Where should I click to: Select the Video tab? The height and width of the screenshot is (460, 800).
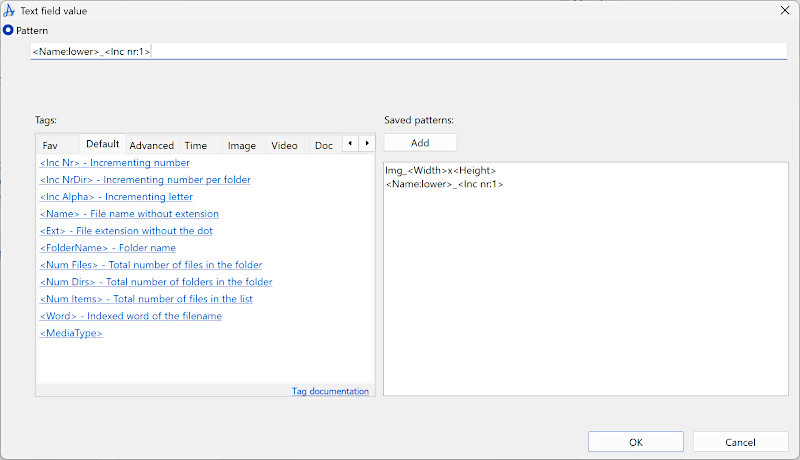(284, 145)
